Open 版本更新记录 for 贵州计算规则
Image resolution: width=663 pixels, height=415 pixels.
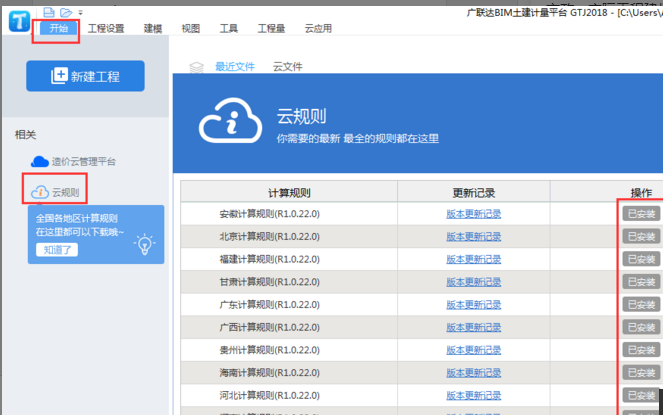point(474,350)
